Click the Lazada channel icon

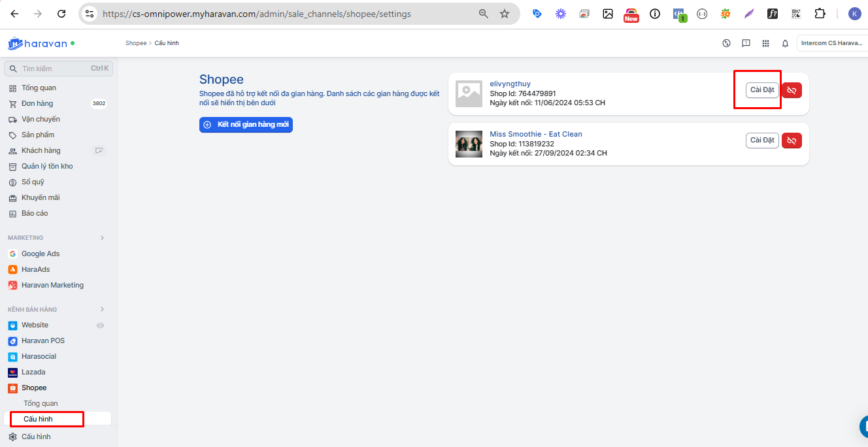pos(12,372)
